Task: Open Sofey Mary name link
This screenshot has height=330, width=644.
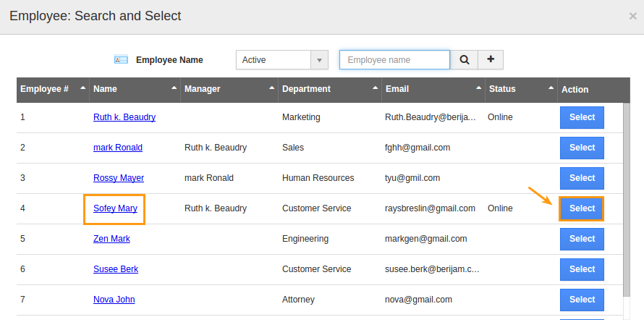Action: (115, 208)
